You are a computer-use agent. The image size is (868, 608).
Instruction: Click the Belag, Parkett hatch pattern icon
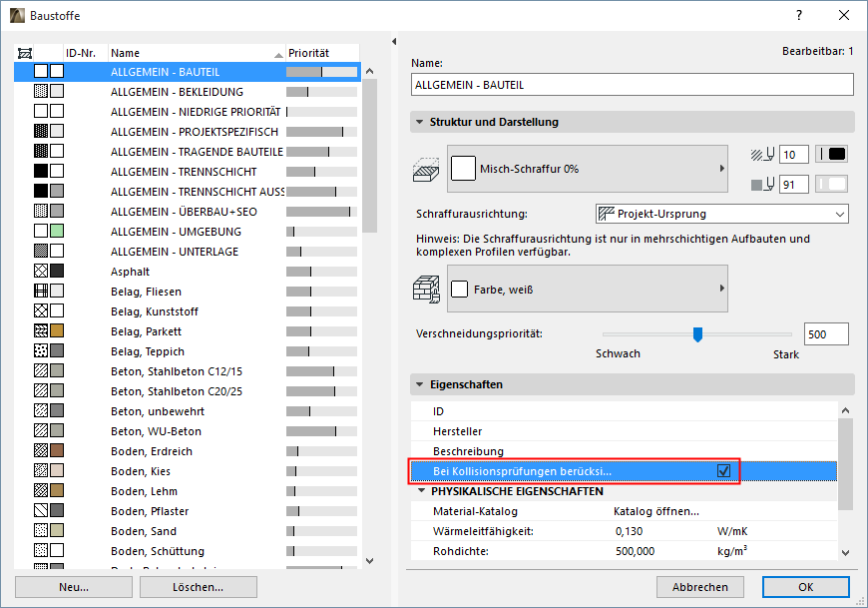pyautogui.click(x=41, y=330)
